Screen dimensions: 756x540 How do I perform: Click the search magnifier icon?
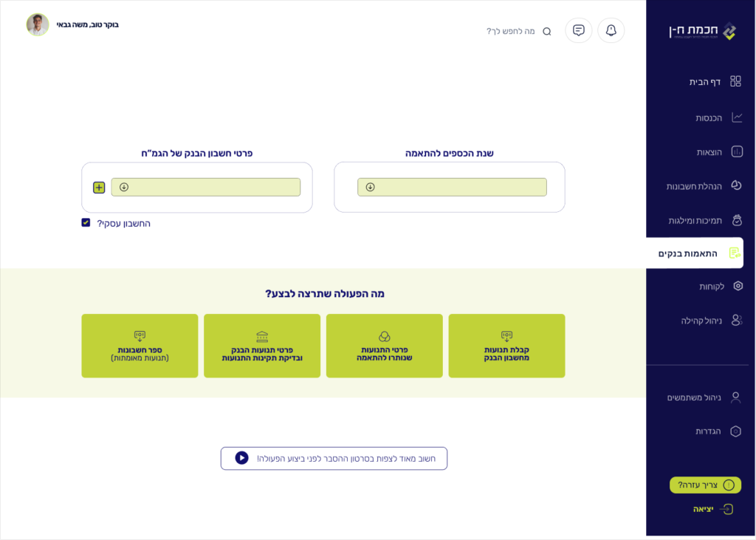(x=547, y=32)
